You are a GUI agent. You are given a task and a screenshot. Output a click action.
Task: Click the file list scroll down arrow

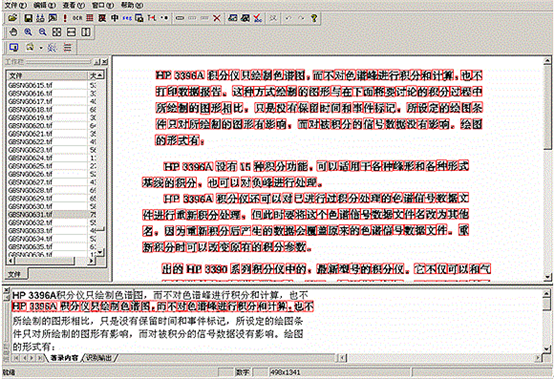(100, 252)
